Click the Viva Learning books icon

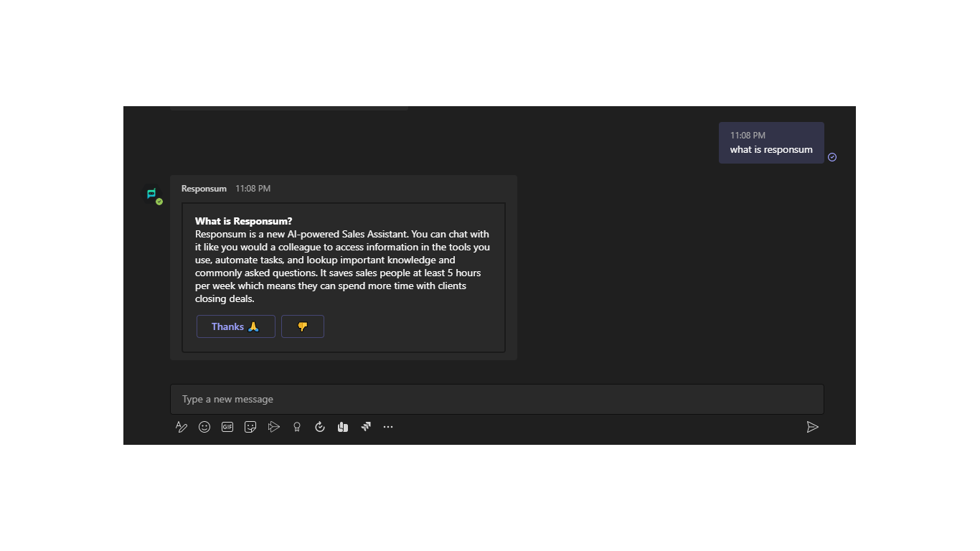tap(343, 427)
